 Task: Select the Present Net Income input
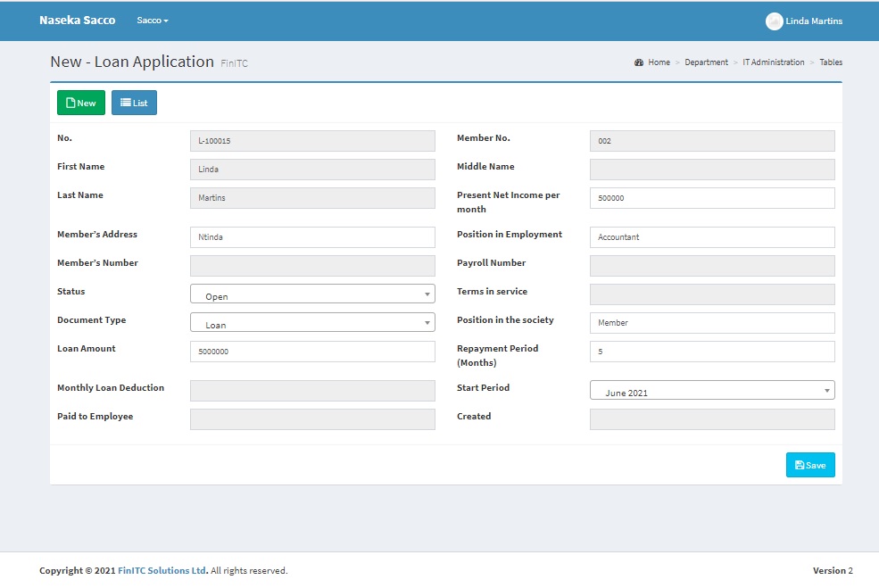click(712, 198)
